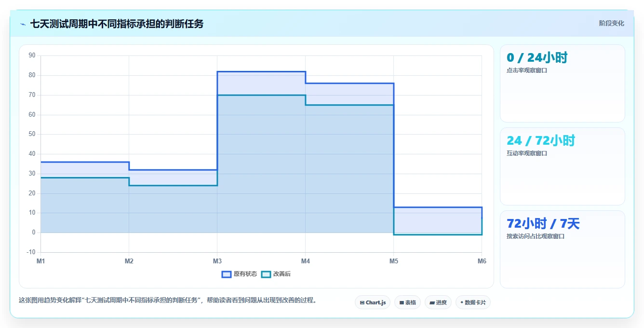Toggle the 改善后 legend entry
The height and width of the screenshot is (328, 644).
(276, 274)
